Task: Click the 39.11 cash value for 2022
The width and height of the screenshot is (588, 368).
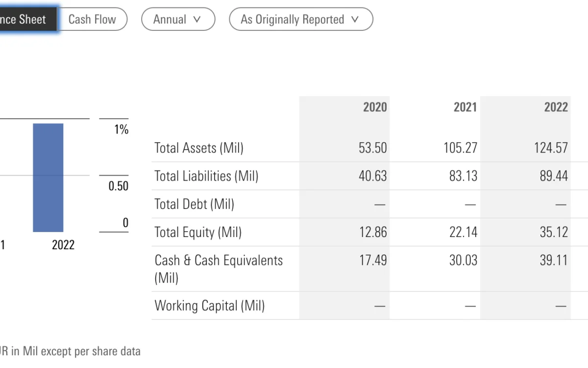Action: [x=554, y=261]
